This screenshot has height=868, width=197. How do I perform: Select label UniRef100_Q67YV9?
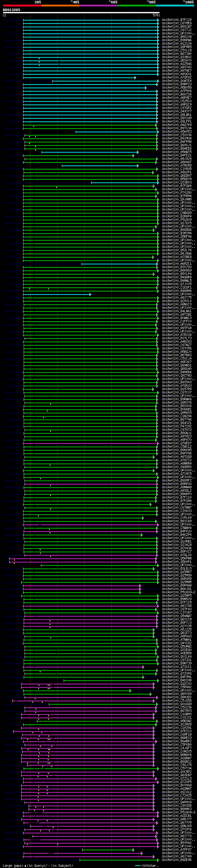(x=177, y=822)
